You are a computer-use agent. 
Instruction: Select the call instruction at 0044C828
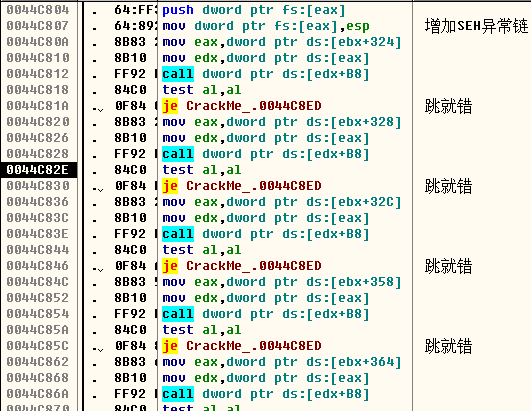(266, 154)
